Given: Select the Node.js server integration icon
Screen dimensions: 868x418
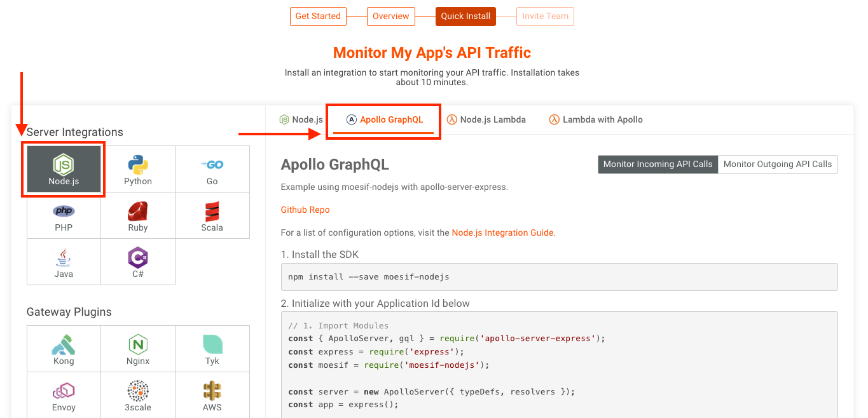Looking at the screenshot, I should click(x=63, y=168).
